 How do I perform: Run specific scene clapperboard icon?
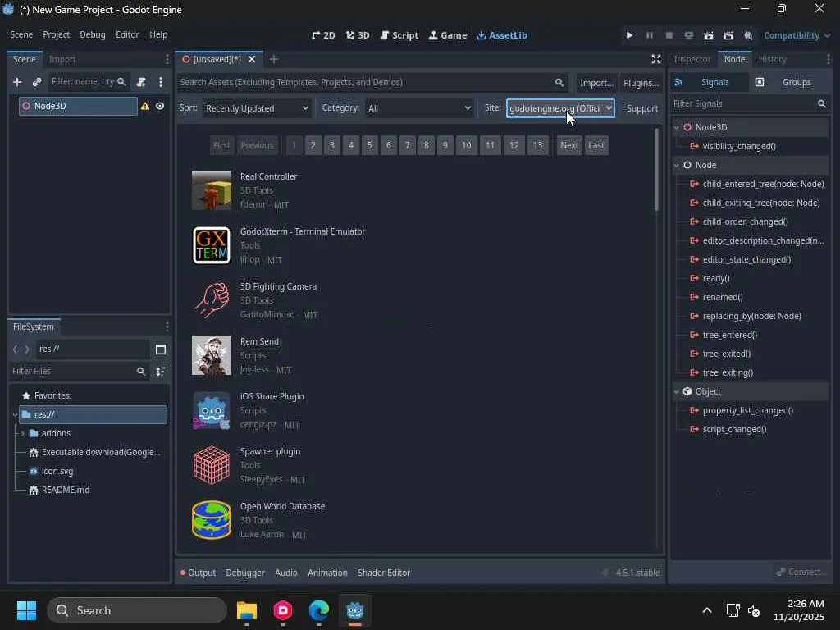click(728, 35)
